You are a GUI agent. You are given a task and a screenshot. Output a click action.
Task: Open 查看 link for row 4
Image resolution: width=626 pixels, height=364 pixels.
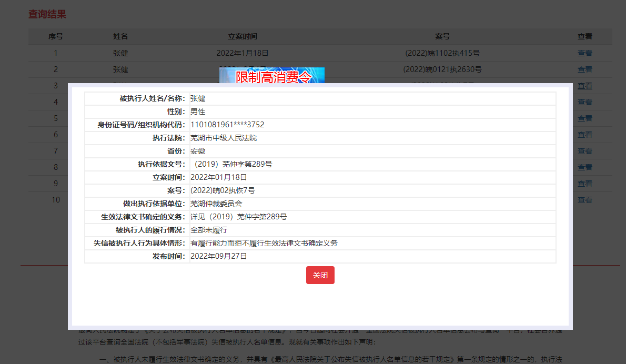tap(585, 102)
